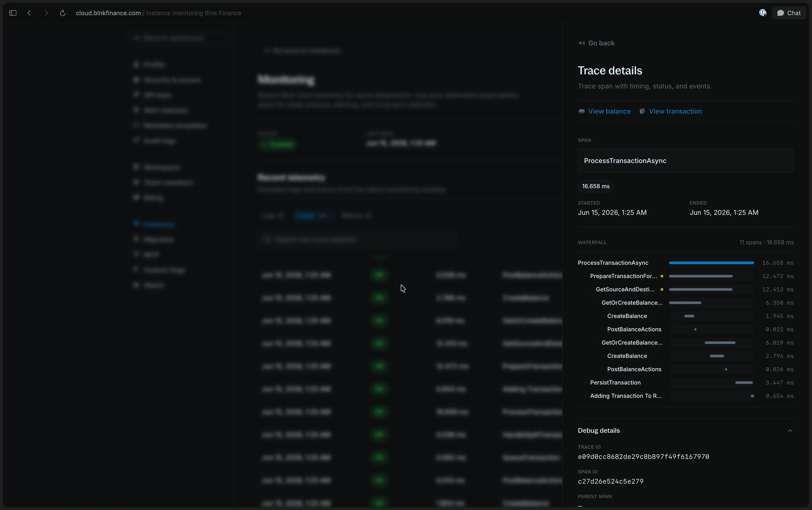
Task: Select the ProcessTransactionAsync waterfall row
Action: [686, 263]
